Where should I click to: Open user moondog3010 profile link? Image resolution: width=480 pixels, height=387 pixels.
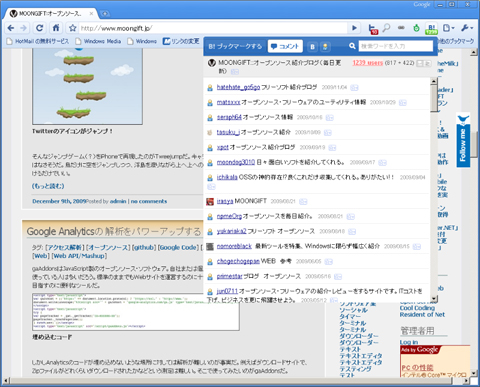(236, 162)
